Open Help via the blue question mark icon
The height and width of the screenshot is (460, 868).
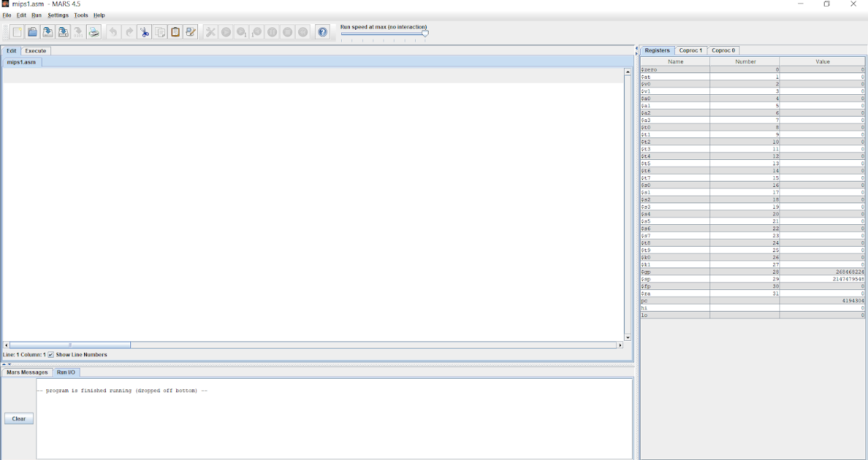[x=323, y=32]
